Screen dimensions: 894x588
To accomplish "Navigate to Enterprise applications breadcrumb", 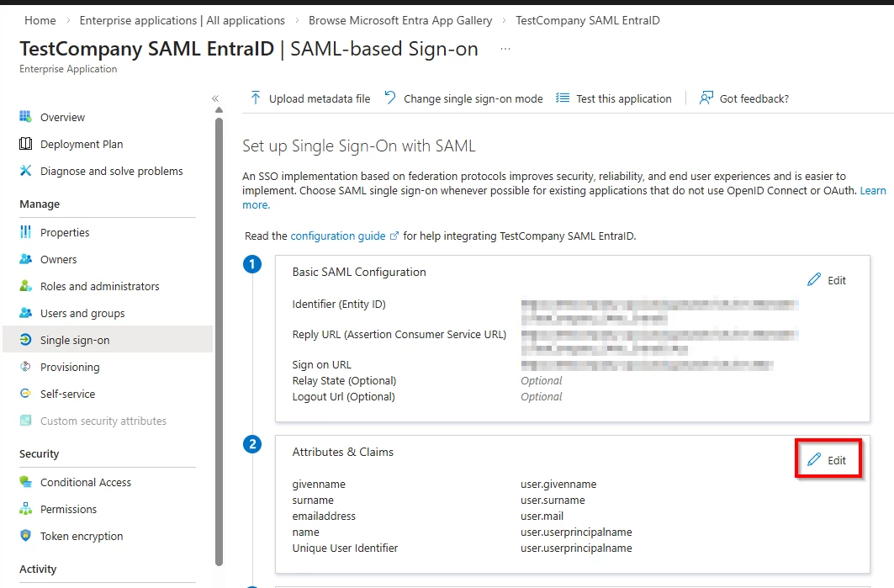I will [x=182, y=20].
